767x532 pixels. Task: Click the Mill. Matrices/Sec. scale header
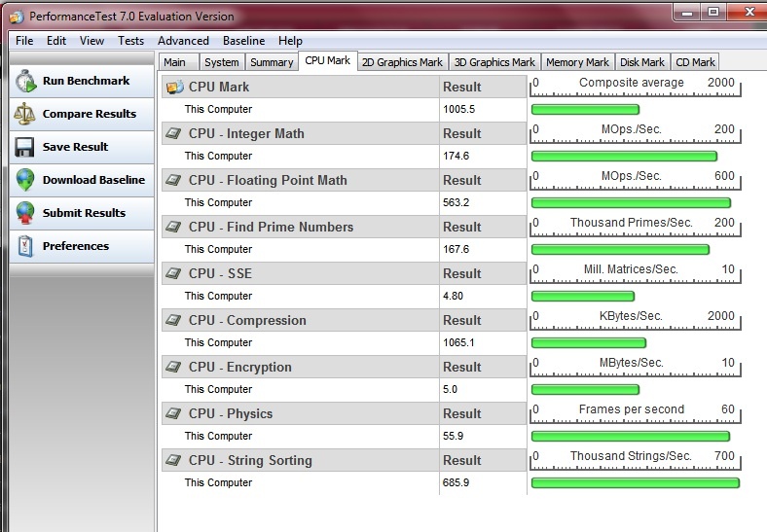(636, 272)
